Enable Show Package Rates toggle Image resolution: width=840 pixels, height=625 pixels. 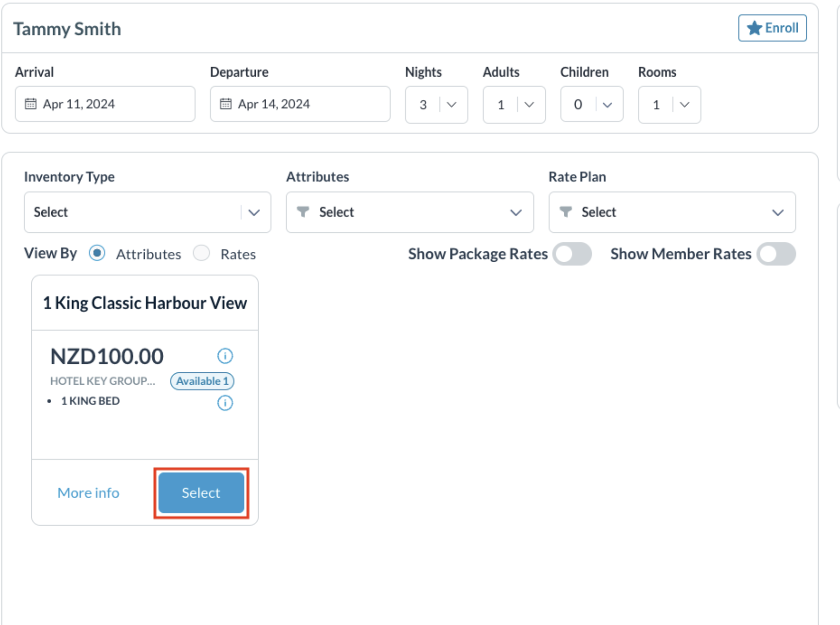pos(572,254)
